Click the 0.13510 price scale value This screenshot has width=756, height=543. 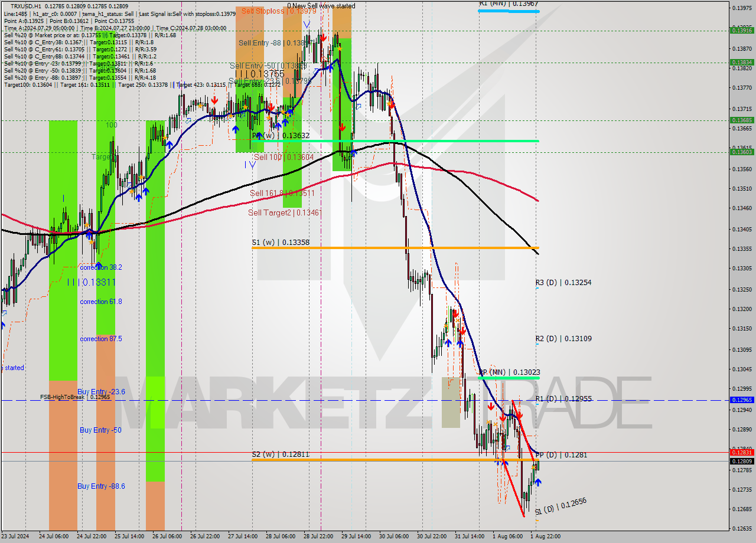coord(742,189)
